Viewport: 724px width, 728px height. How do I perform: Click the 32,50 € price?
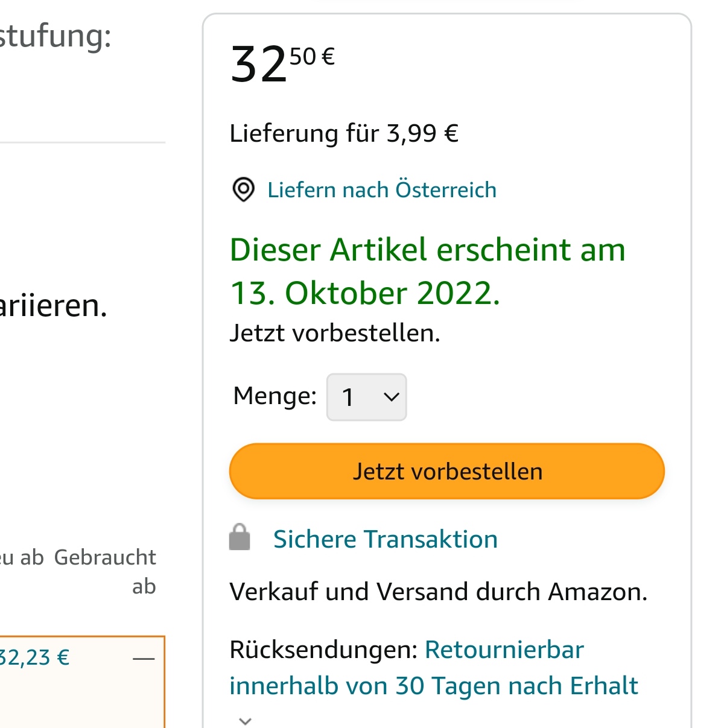click(x=282, y=63)
